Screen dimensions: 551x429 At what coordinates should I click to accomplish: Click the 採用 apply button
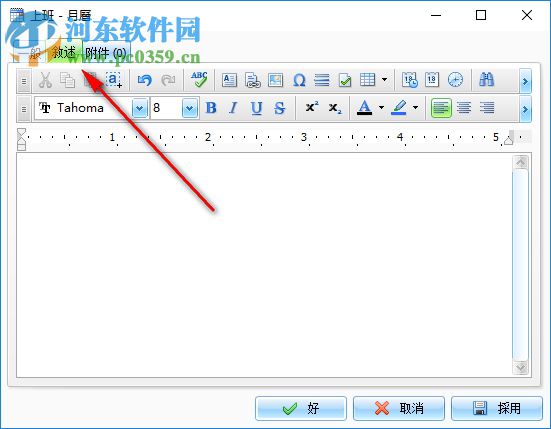[497, 408]
